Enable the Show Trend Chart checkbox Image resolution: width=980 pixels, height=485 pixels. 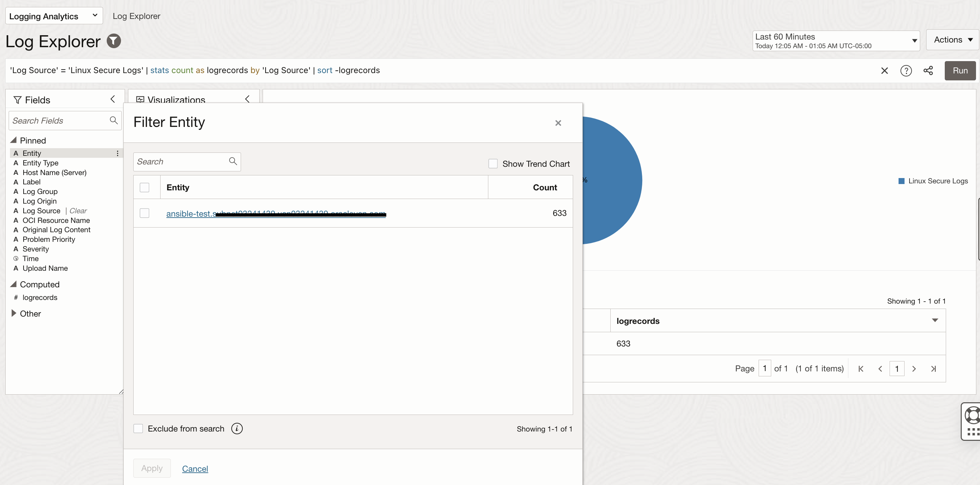point(493,164)
